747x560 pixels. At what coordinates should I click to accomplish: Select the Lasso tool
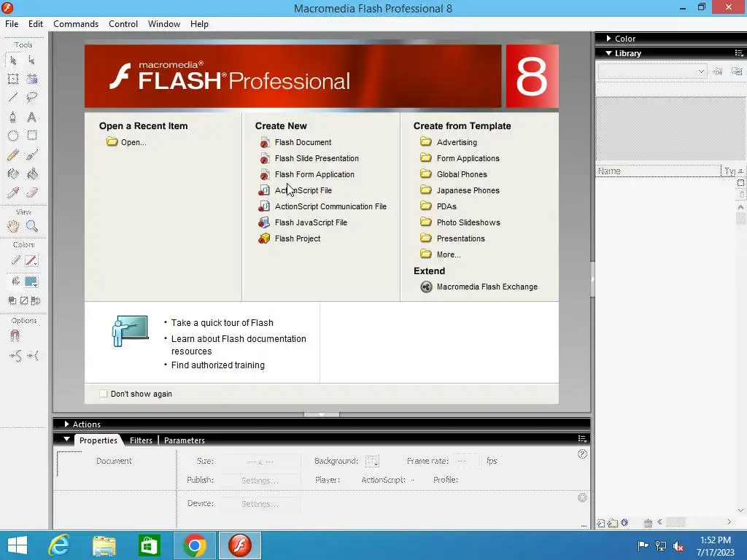click(32, 98)
